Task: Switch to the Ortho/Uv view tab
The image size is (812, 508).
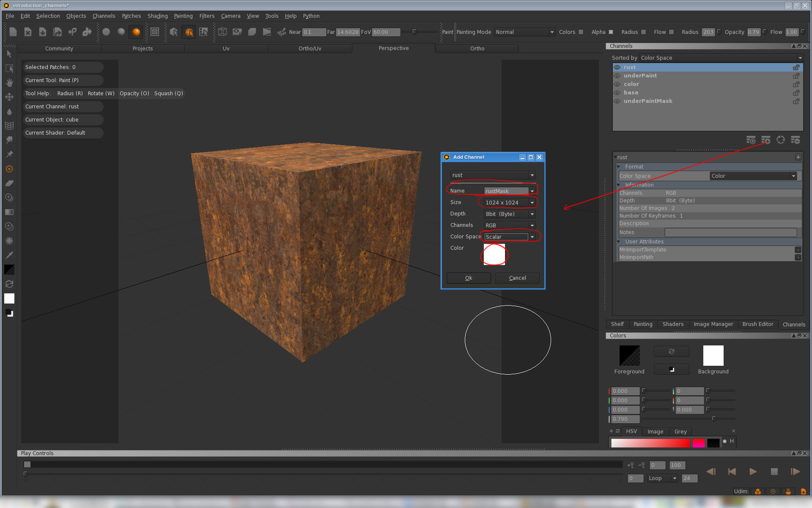Action: pos(310,49)
